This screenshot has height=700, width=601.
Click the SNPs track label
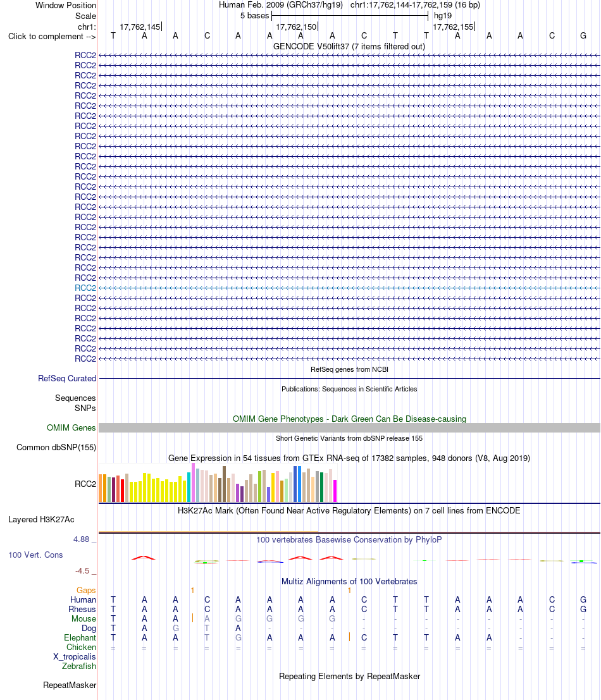click(85, 408)
